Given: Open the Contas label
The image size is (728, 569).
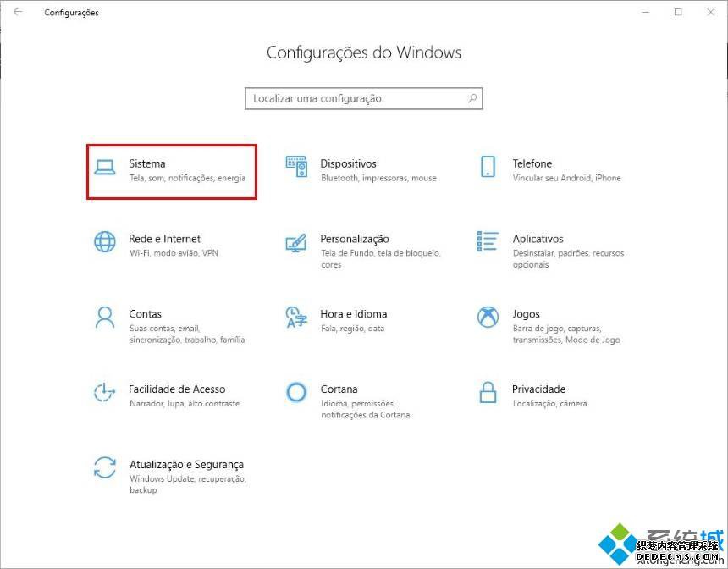Looking at the screenshot, I should (x=145, y=314).
